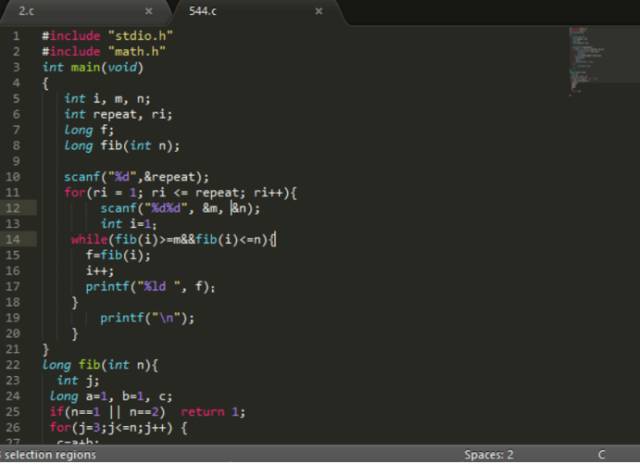640x464 pixels.
Task: Click line number 14 in the gutter
Action: point(13,239)
